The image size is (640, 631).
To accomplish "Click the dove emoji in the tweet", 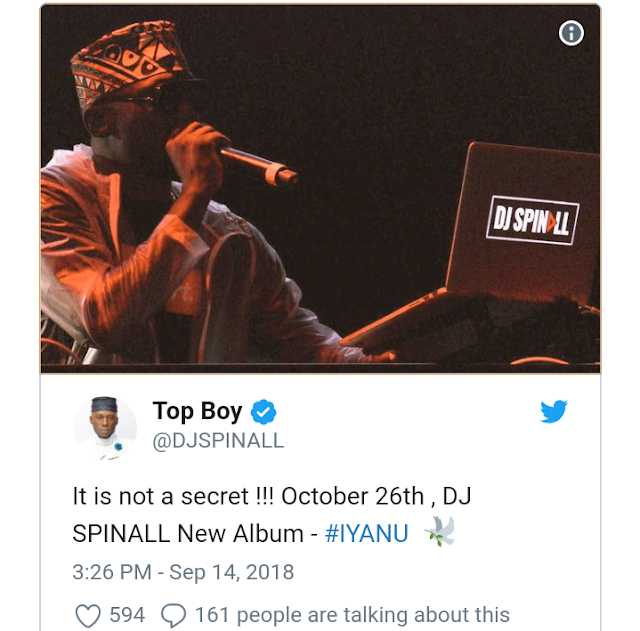I will tap(440, 531).
